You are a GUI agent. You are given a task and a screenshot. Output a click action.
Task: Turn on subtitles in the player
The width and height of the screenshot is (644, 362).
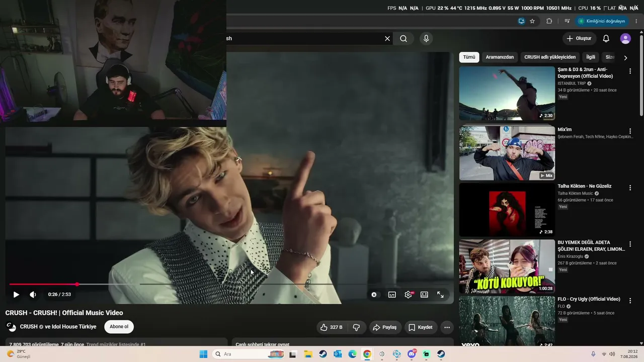point(392,295)
